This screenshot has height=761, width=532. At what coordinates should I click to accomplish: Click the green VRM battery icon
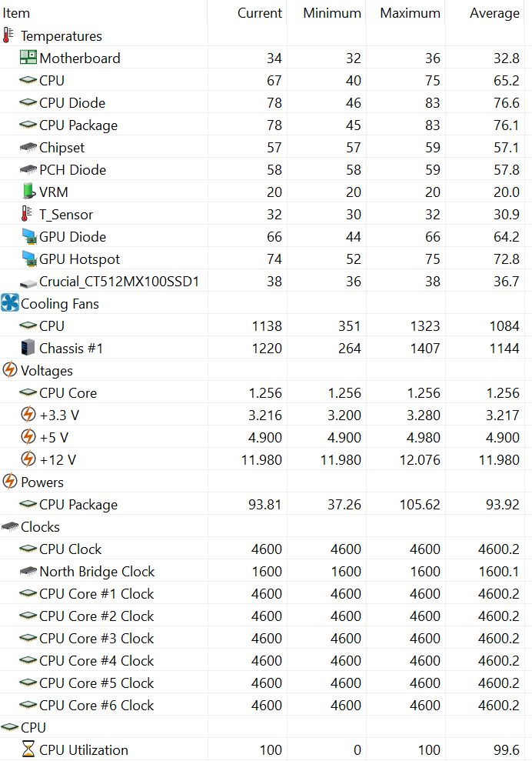(28, 192)
